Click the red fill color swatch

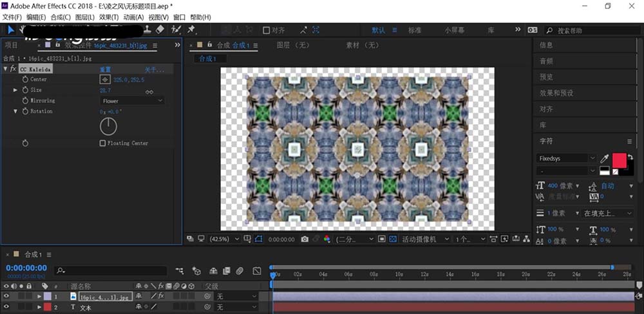pyautogui.click(x=619, y=160)
